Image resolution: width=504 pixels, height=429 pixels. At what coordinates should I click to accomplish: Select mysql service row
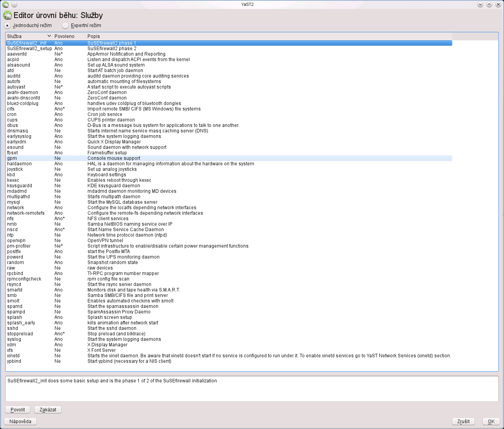point(229,202)
